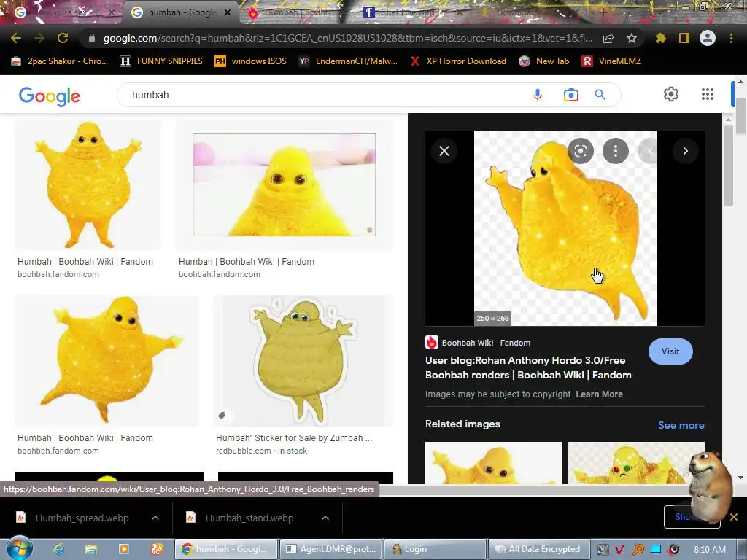Open preview image more options menu
This screenshot has height=560, width=747.
click(x=616, y=151)
